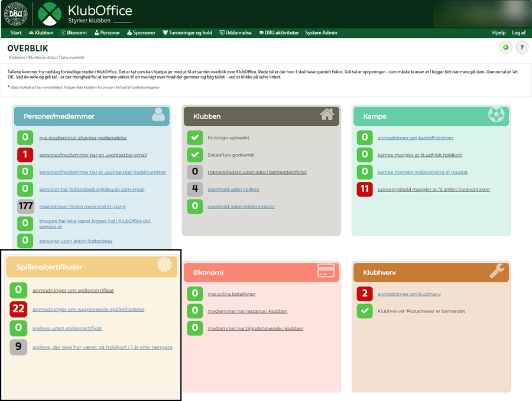532x401 pixels.
Task: Click the green checkmark for Postadresse bemandet
Action: coord(365,311)
